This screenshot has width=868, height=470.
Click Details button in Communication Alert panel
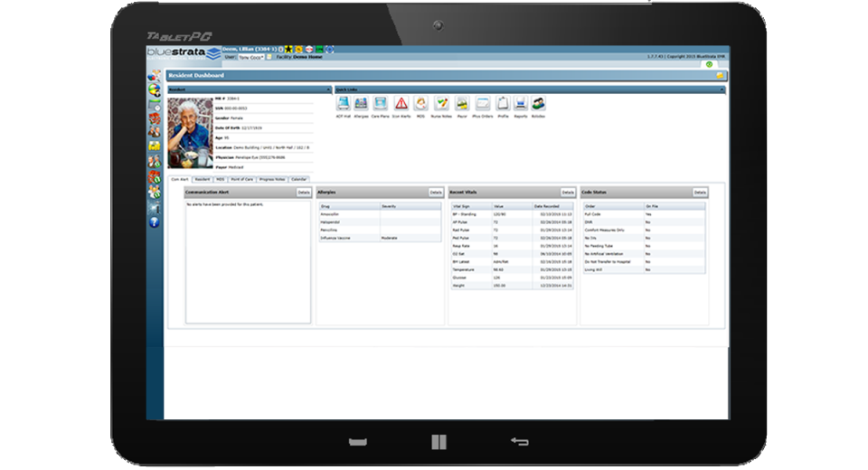[x=304, y=193]
